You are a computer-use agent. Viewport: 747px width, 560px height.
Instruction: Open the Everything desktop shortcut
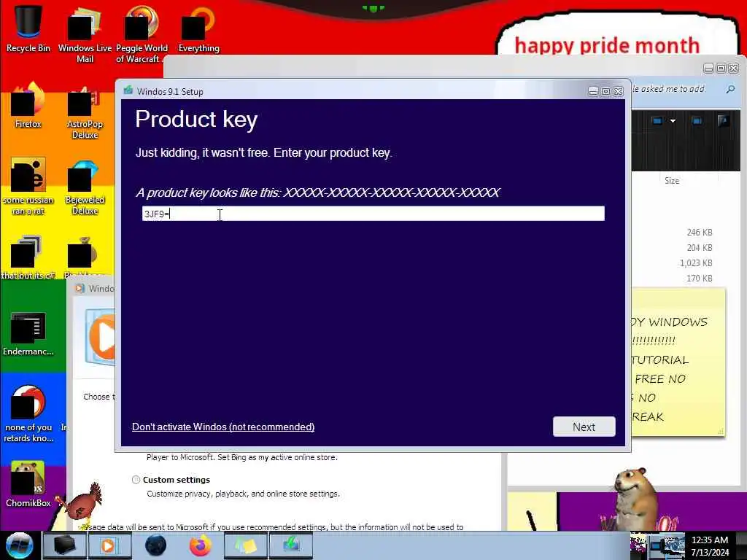coord(198,28)
